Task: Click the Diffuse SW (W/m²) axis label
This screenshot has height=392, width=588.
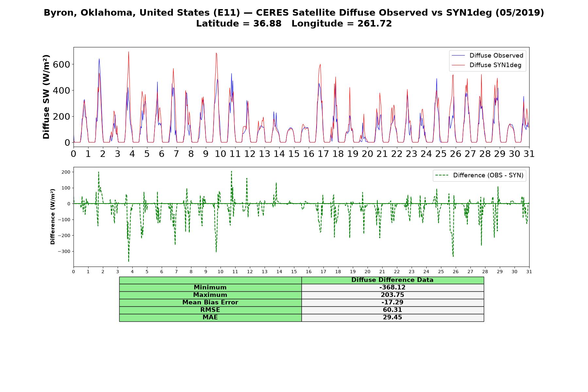Action: click(x=46, y=97)
